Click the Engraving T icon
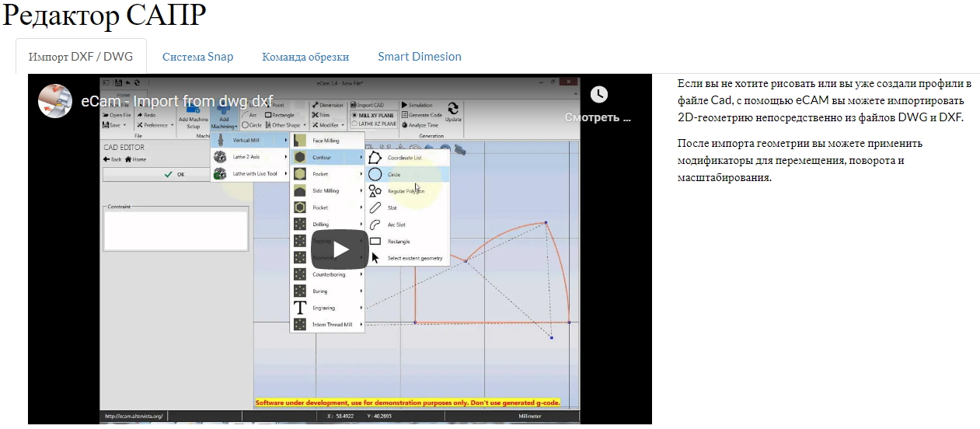Viewport: 980px width, 429px height. point(299,308)
